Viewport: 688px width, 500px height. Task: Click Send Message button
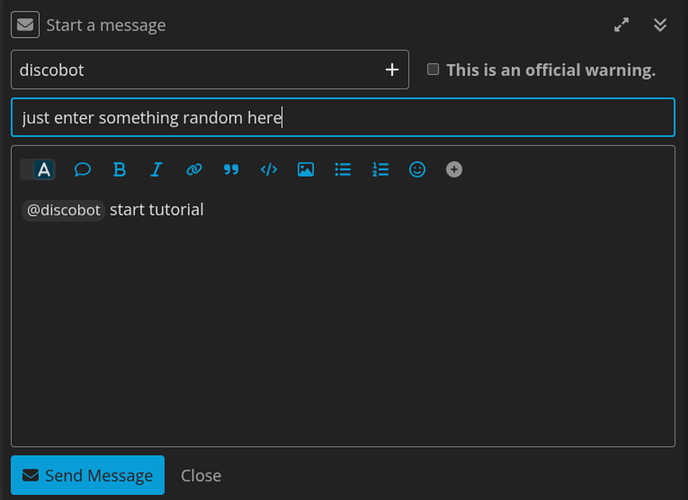88,475
